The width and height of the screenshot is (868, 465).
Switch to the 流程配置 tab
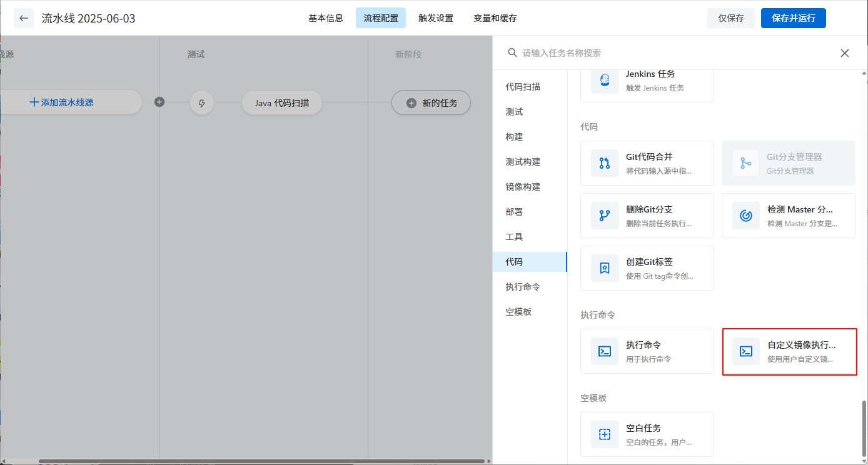click(381, 18)
